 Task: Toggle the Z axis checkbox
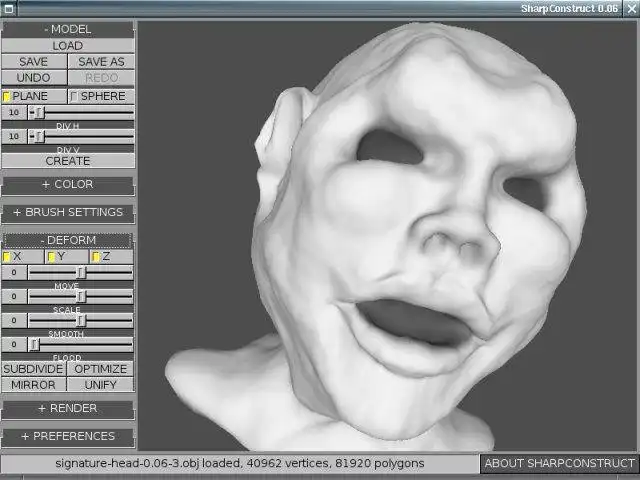111,257
